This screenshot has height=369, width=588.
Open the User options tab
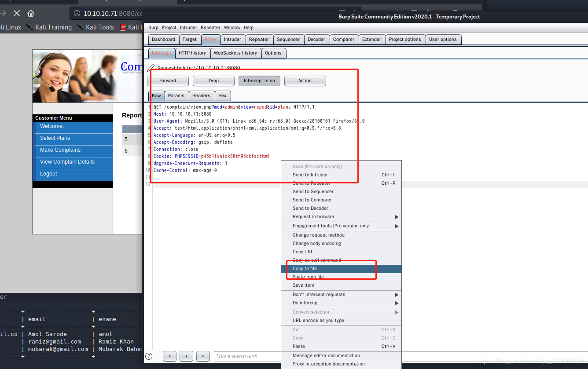(x=443, y=40)
